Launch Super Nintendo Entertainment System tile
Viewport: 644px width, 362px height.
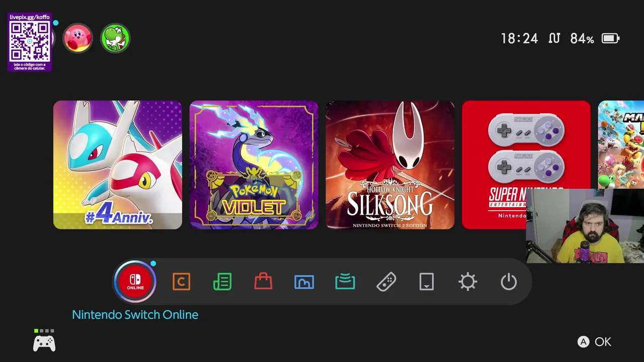click(526, 165)
